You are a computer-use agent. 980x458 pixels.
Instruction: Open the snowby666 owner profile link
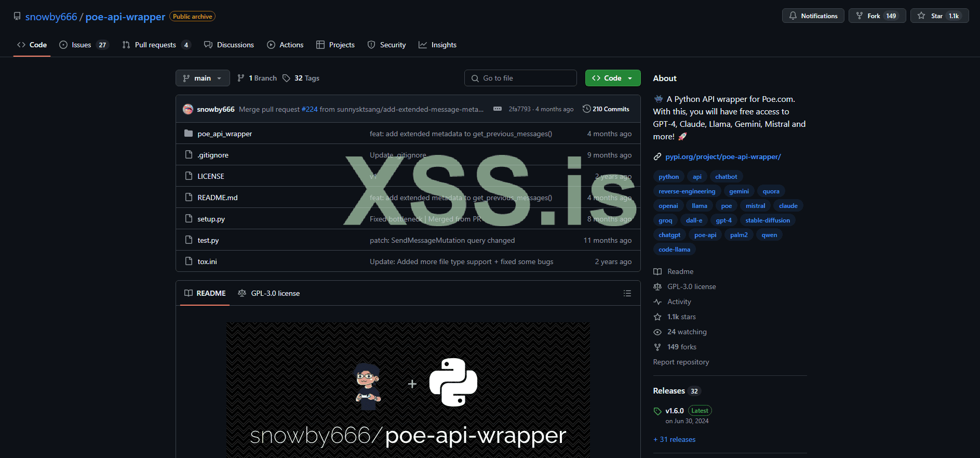point(51,17)
